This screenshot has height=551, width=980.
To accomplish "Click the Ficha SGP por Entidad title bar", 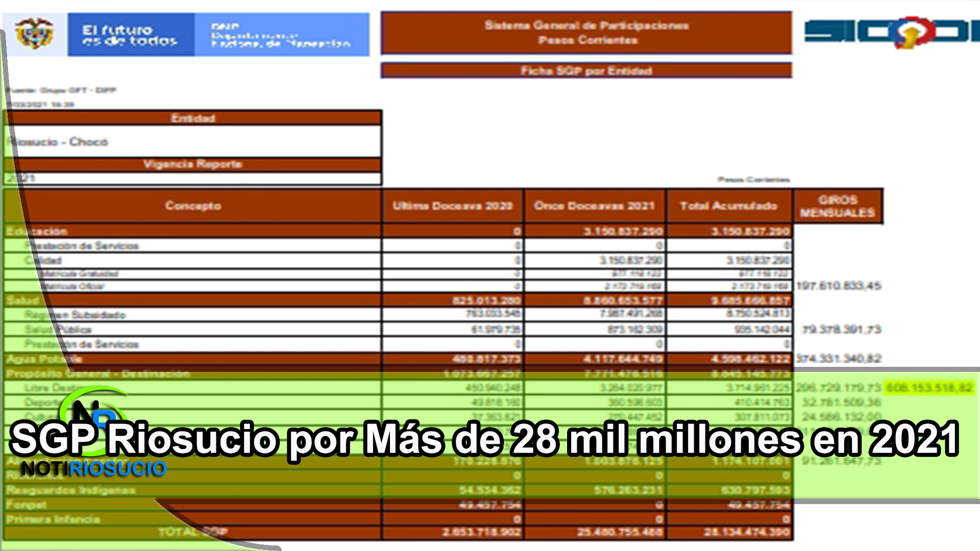I will [x=586, y=70].
